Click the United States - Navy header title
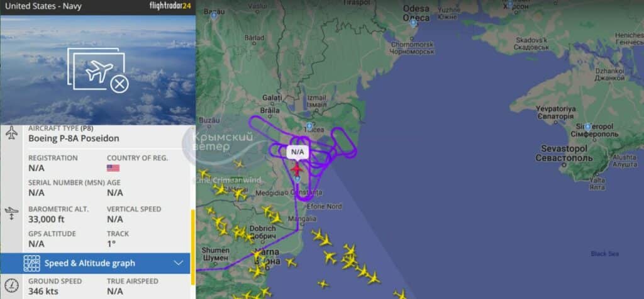 43,6
